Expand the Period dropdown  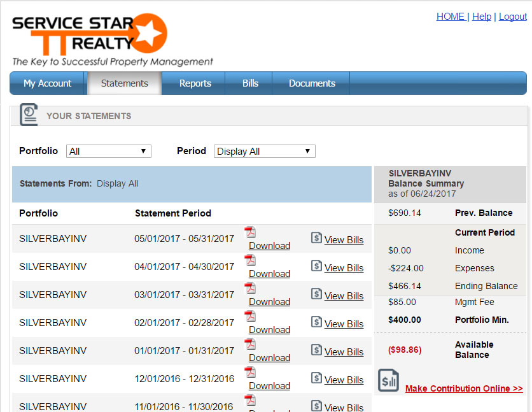[264, 152]
